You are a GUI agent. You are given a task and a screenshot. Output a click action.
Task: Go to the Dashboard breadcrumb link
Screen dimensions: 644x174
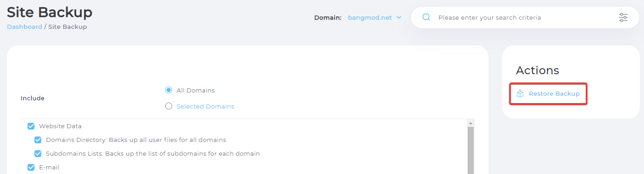(x=24, y=27)
